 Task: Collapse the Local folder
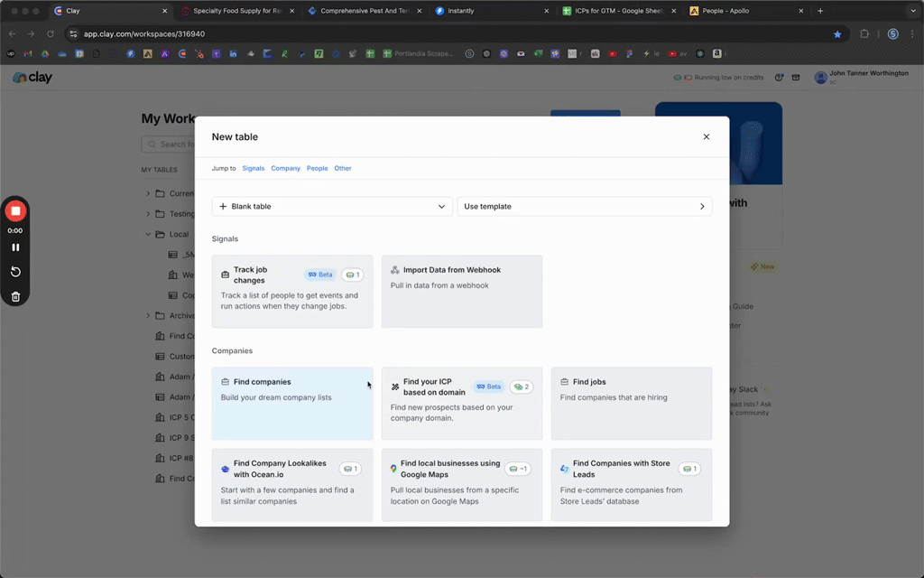point(149,234)
